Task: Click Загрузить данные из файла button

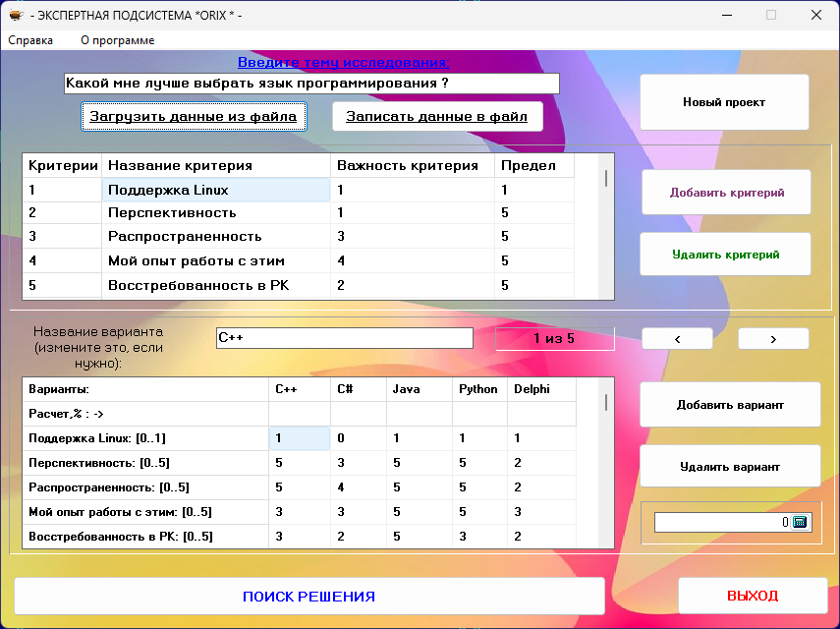Action: point(194,116)
